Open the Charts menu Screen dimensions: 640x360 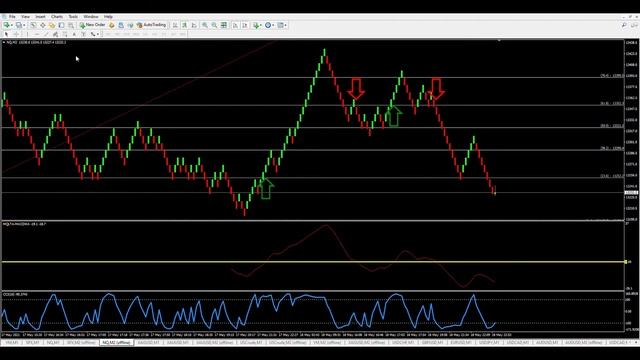tap(57, 17)
